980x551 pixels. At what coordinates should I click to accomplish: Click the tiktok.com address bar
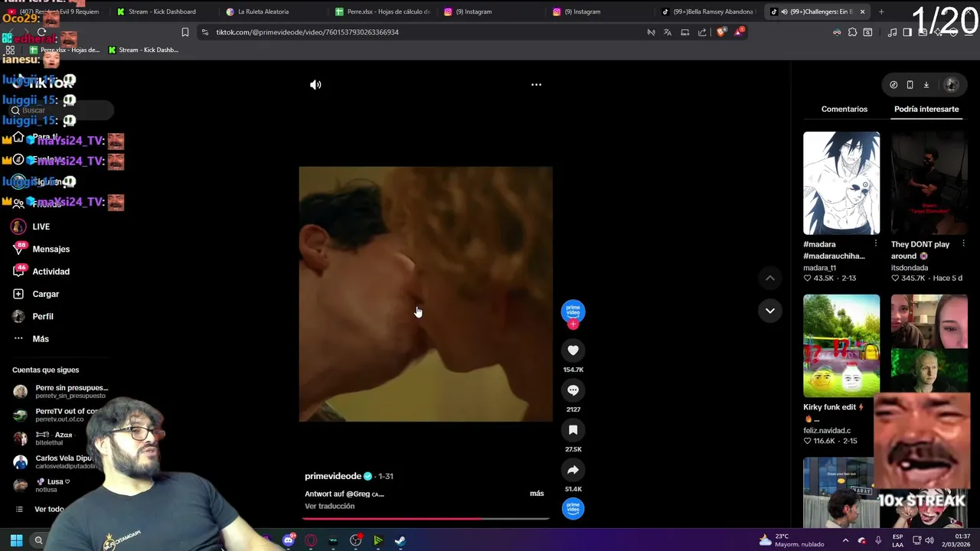(x=421, y=32)
